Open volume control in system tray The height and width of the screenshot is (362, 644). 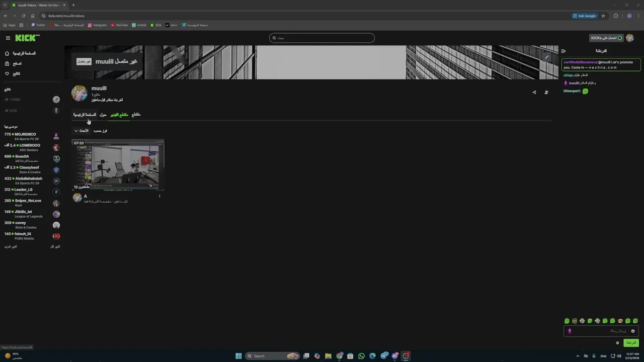619,356
